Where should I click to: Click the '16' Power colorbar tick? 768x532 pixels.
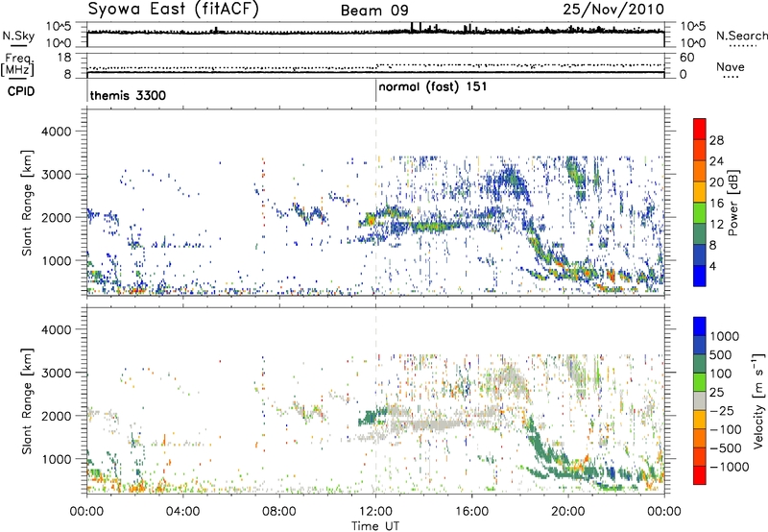click(716, 204)
